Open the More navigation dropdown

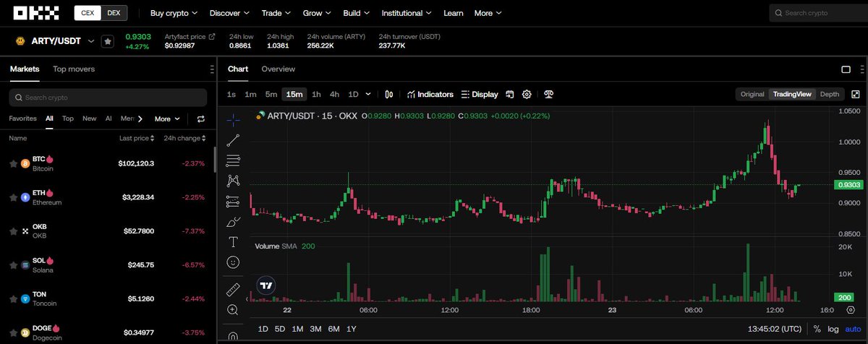click(x=488, y=13)
